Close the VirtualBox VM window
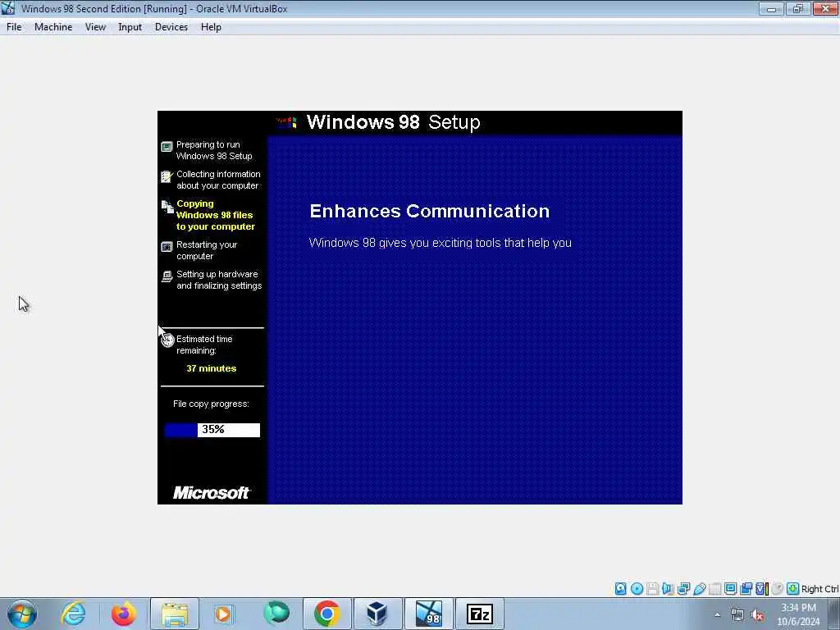 (825, 8)
